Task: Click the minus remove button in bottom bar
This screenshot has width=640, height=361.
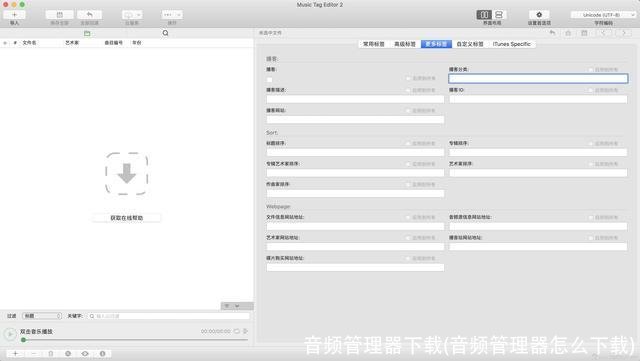Action: tap(34, 354)
